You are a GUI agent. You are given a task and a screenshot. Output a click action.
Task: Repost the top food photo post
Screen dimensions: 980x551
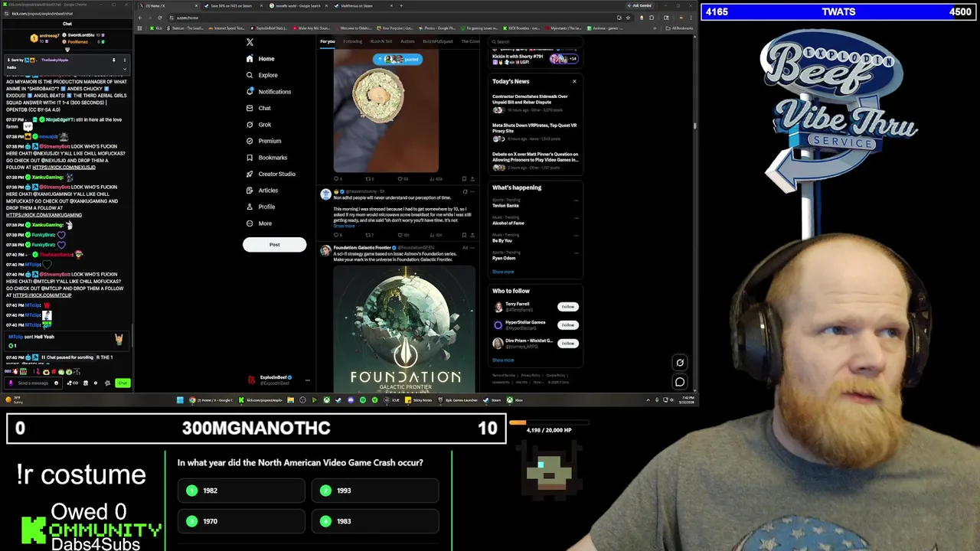(x=369, y=179)
